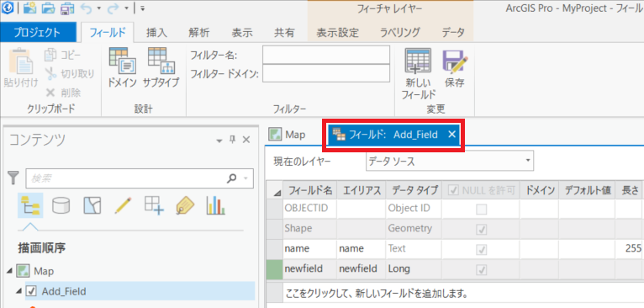Open the ラベリング contextual tab

399,33
